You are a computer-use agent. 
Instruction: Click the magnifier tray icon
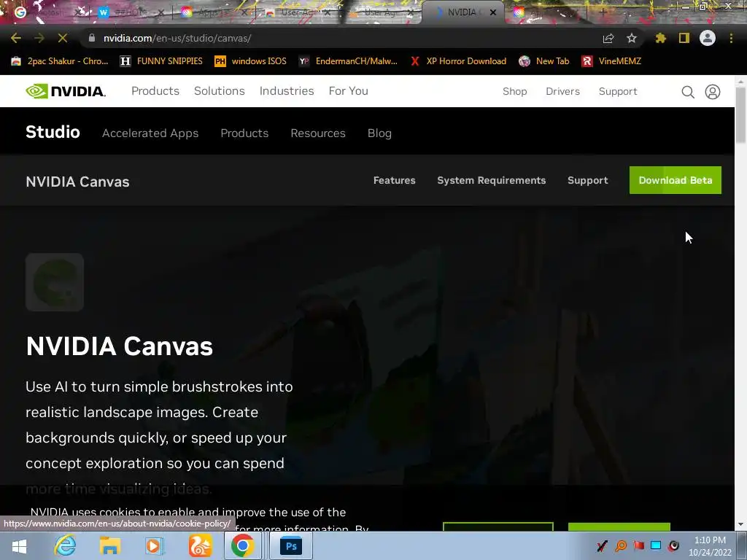coord(621,545)
